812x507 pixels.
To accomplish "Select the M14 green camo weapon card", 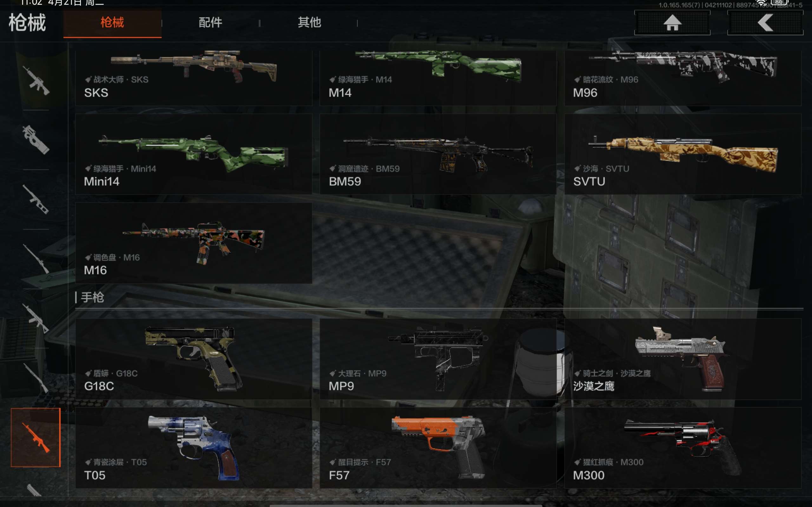I will point(438,78).
